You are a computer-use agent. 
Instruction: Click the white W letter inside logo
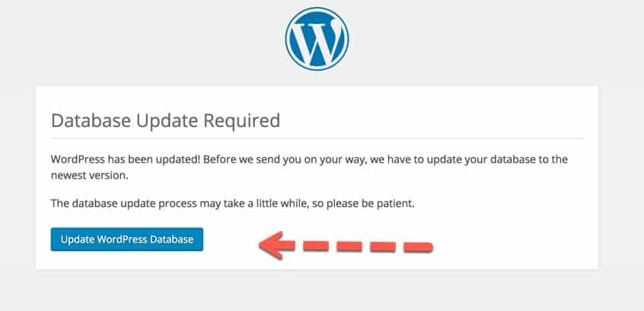click(317, 38)
